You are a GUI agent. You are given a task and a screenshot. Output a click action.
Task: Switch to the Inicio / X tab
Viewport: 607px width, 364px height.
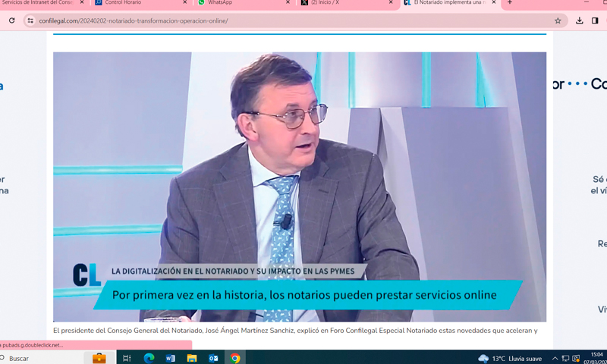[341, 3]
